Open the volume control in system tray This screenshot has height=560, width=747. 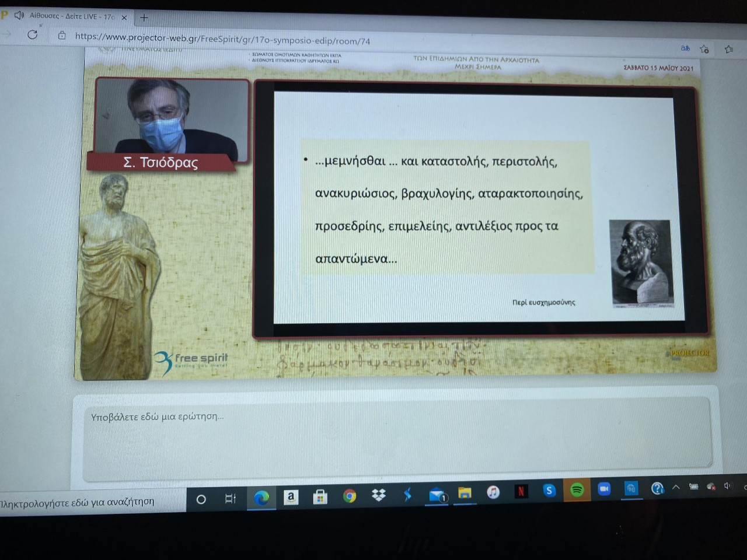point(727,485)
